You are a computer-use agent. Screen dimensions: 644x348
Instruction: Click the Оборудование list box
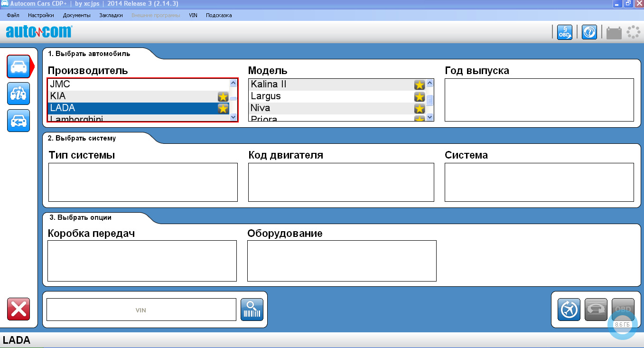(x=342, y=261)
